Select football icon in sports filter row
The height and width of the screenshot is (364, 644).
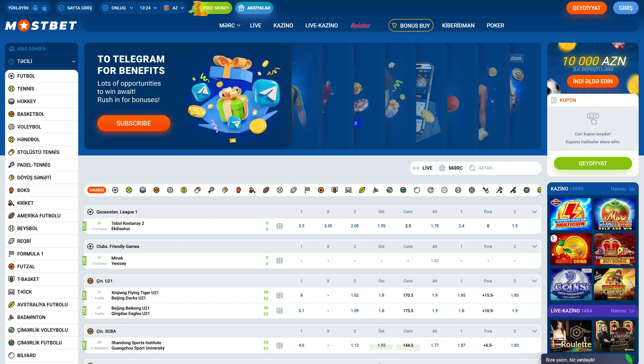click(115, 190)
